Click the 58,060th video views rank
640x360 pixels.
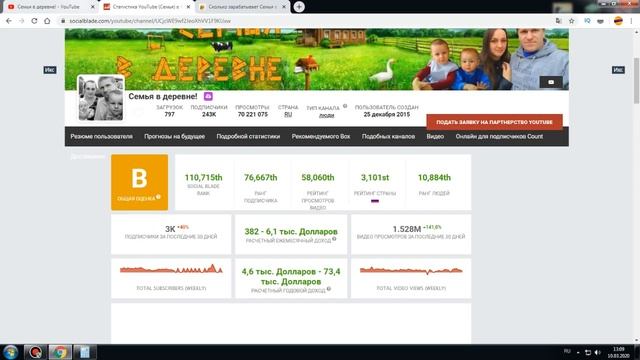[x=318, y=178]
